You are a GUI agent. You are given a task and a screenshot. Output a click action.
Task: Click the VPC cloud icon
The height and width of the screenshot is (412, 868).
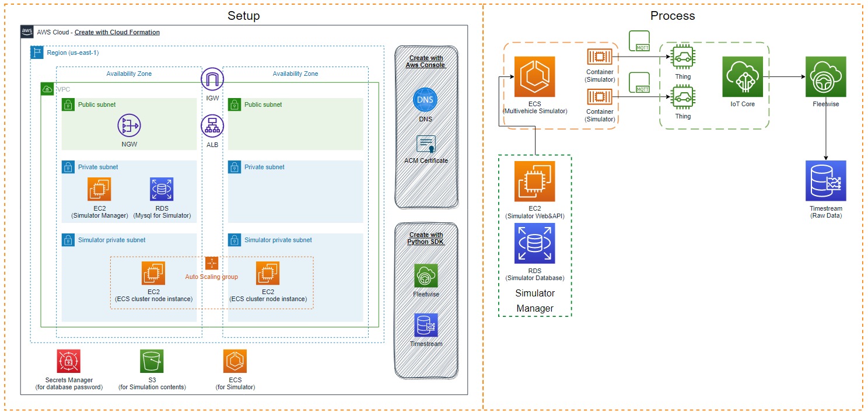(47, 89)
